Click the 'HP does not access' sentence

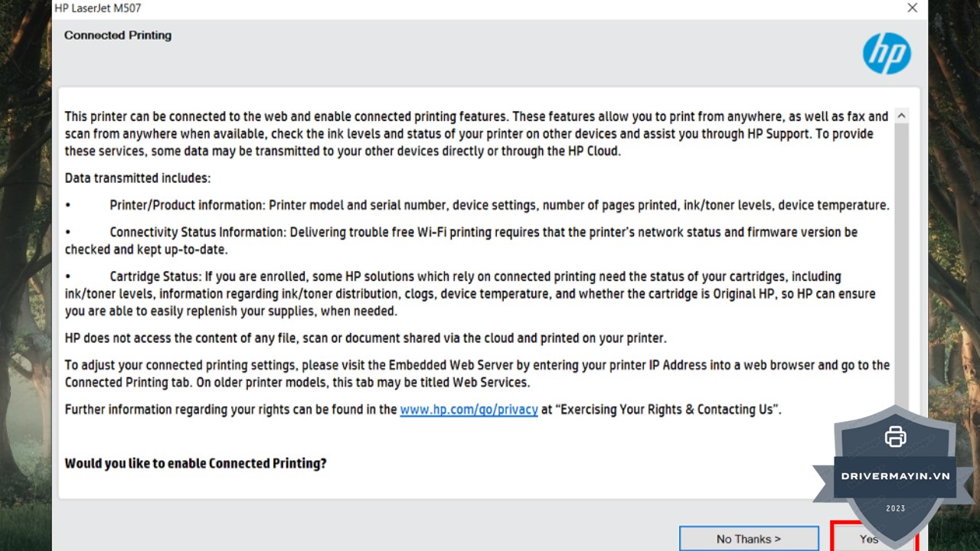(x=365, y=338)
